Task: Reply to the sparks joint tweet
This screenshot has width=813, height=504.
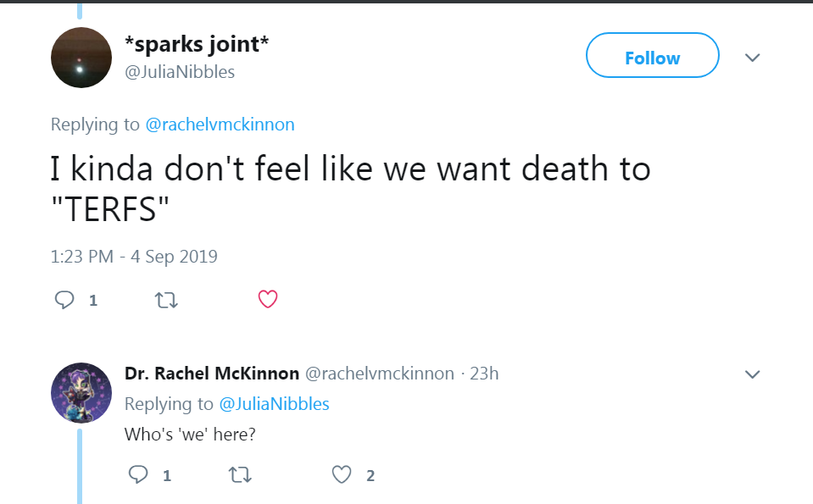Action: tap(65, 300)
